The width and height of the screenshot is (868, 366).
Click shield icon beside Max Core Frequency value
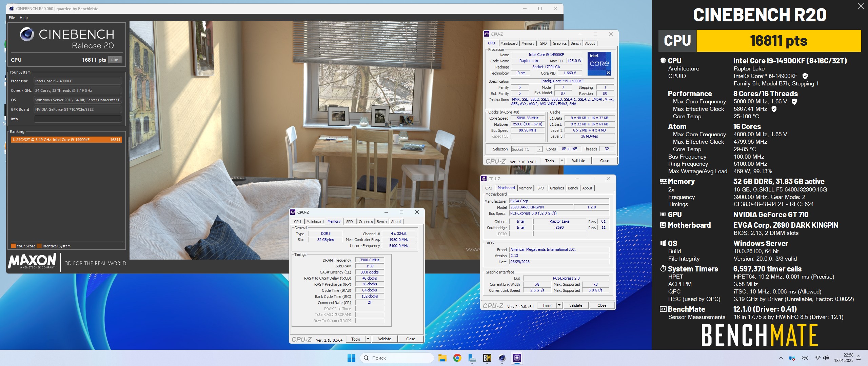point(794,101)
